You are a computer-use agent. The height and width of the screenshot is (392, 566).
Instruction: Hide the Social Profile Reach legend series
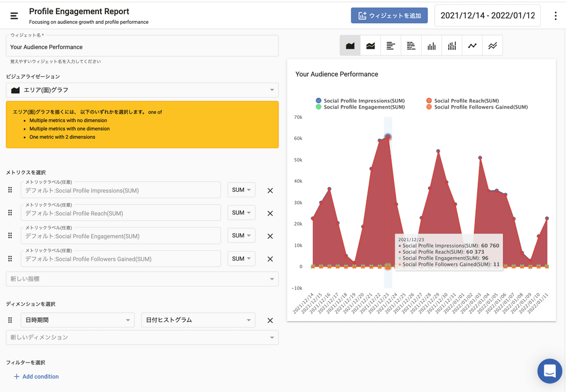click(466, 101)
